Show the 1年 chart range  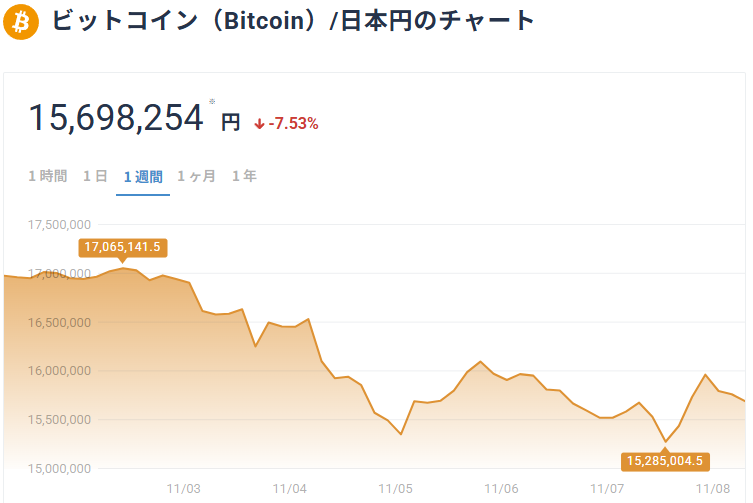pos(244,176)
